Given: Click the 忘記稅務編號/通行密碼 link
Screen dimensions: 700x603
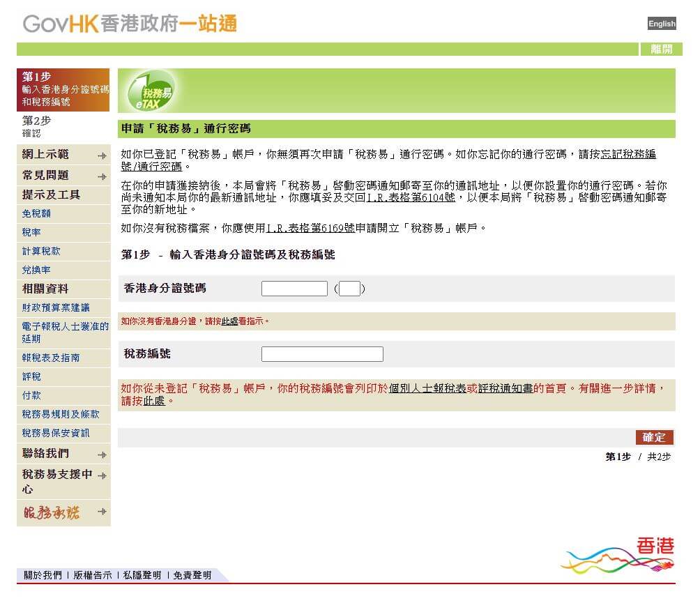Looking at the screenshot, I should click(x=628, y=155).
